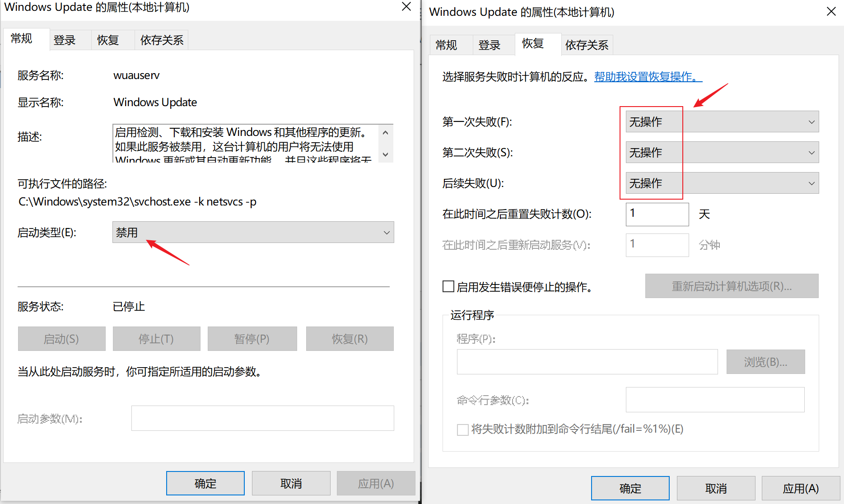The image size is (844, 504).
Task: Open 依存关系 tab in right dialog
Action: point(587,45)
